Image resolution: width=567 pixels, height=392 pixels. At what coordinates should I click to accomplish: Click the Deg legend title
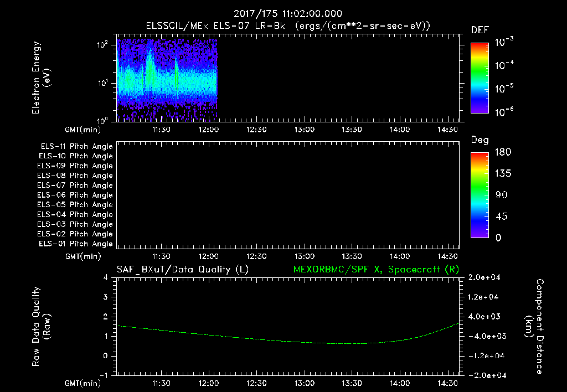pos(480,140)
